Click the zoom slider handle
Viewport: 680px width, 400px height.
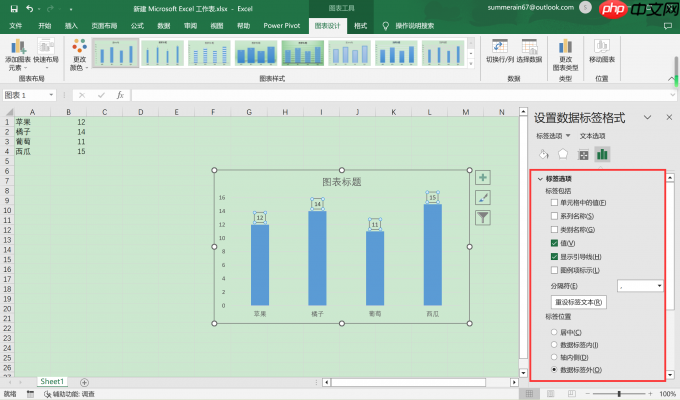pyautogui.click(x=619, y=393)
